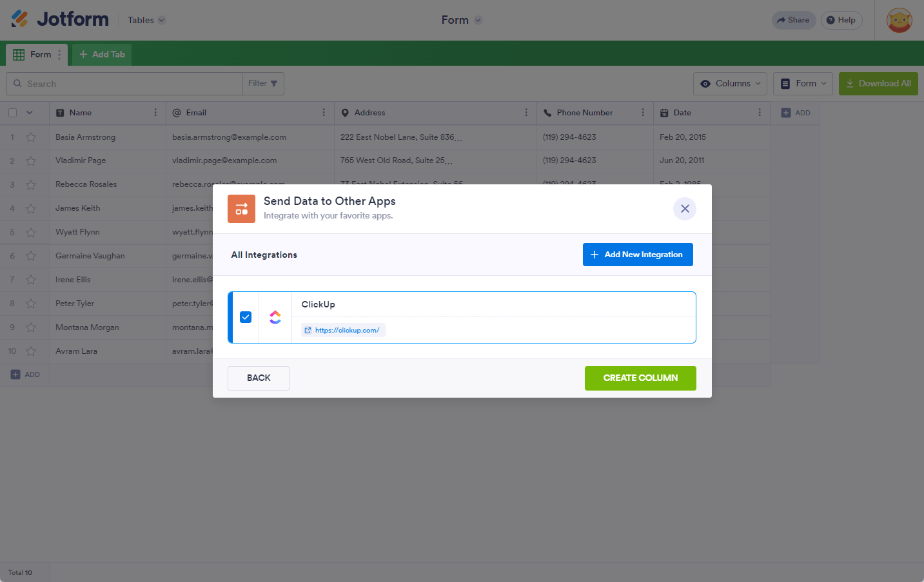
Task: Select address 765 West Old Road cell
Action: (436, 161)
